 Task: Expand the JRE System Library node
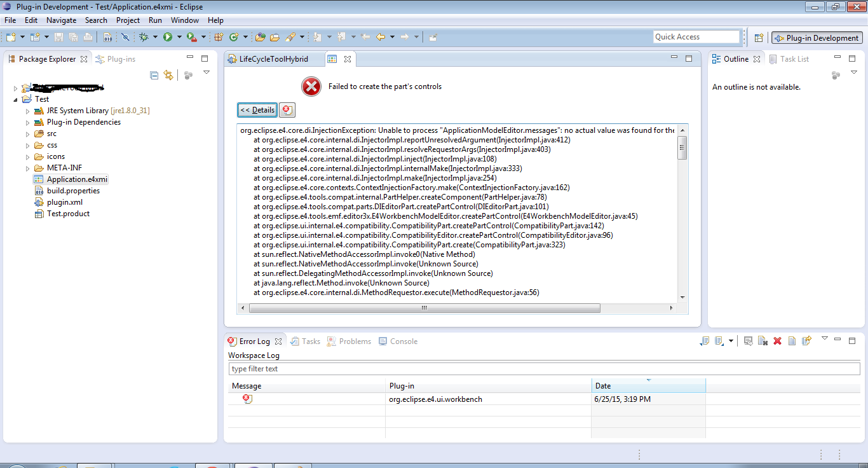click(x=27, y=111)
